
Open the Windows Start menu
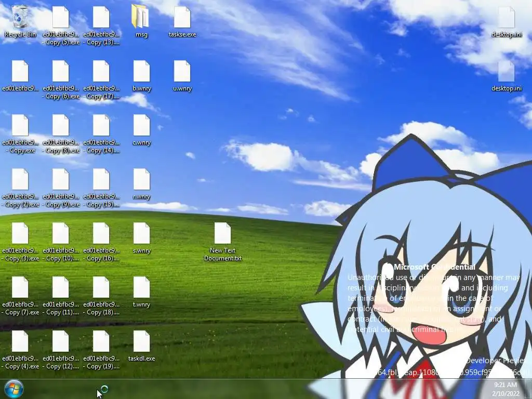coord(14,389)
